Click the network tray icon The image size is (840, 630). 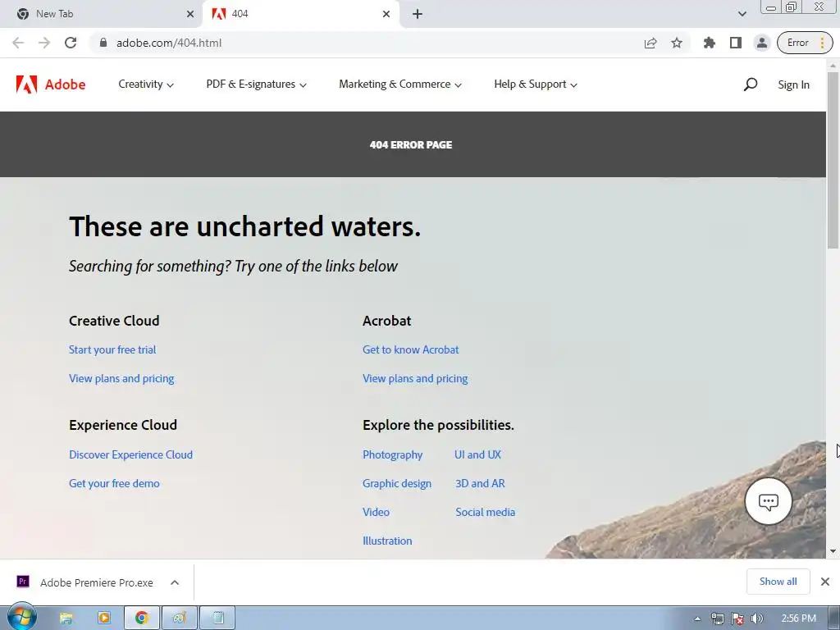point(717,619)
